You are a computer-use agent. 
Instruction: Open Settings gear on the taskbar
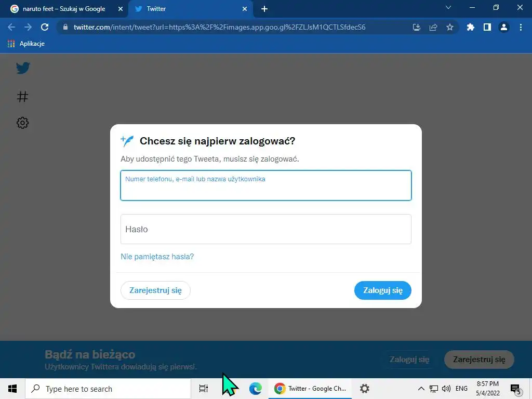click(364, 389)
